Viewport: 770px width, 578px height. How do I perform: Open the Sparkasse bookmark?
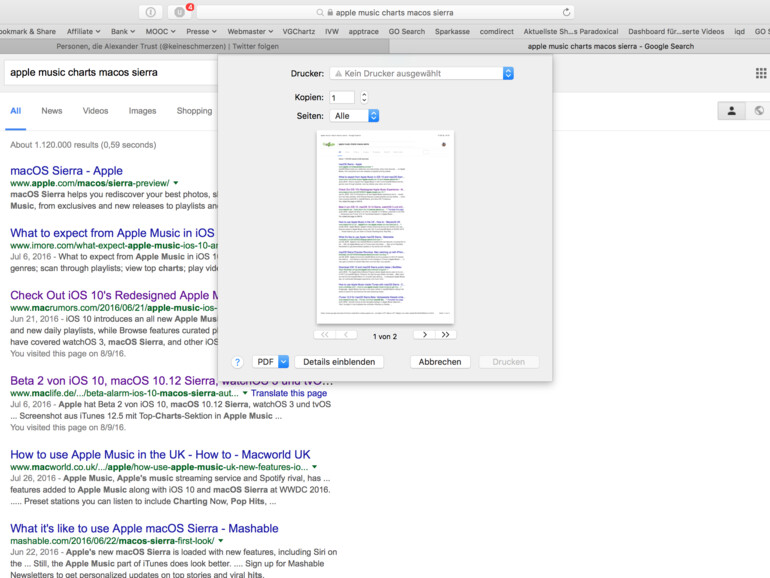(452, 31)
